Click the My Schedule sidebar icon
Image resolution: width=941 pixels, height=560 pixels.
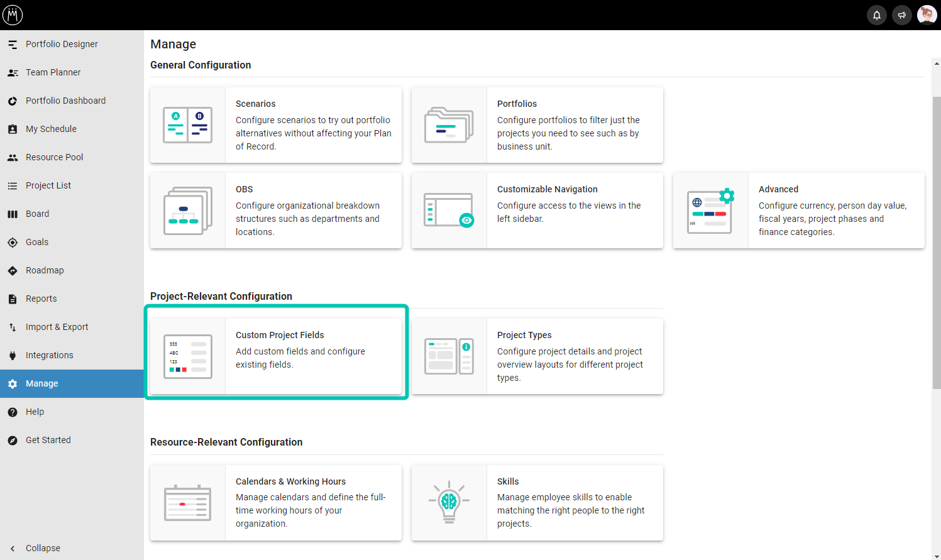(x=13, y=129)
